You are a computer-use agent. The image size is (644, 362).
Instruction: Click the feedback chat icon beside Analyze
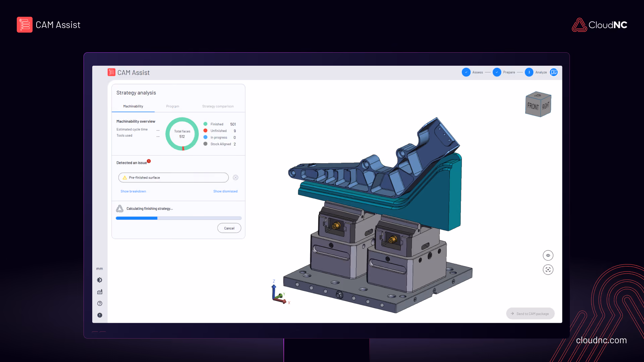tap(554, 72)
